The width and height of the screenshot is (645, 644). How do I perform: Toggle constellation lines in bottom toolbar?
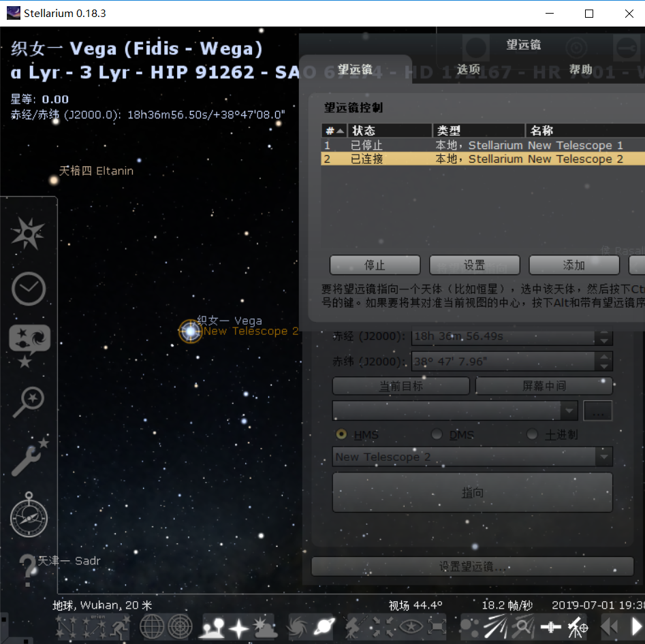tap(66, 627)
